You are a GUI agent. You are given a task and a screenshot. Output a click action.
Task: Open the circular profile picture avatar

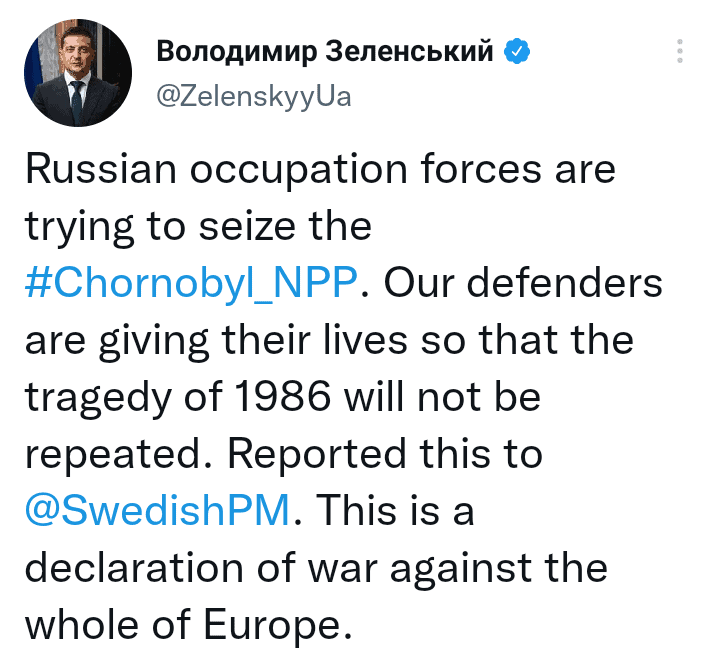pos(78,73)
